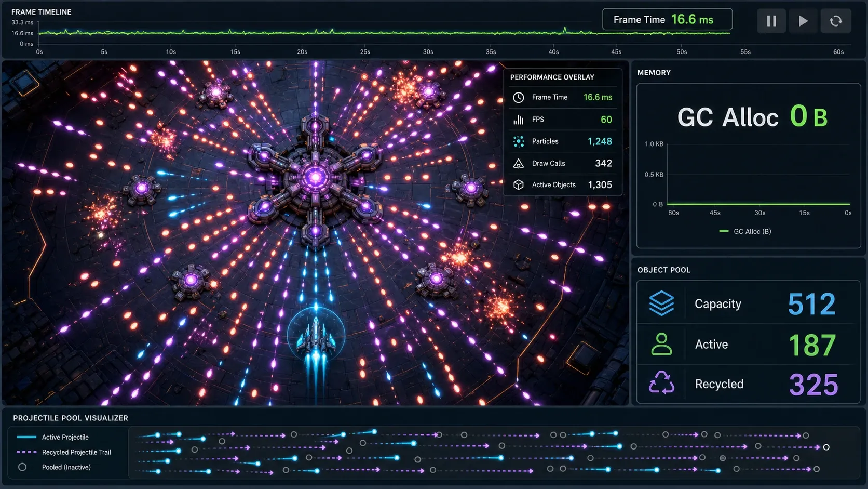Click the MEMORY panel title
Viewport: 868px width, 489px height.
coord(654,73)
